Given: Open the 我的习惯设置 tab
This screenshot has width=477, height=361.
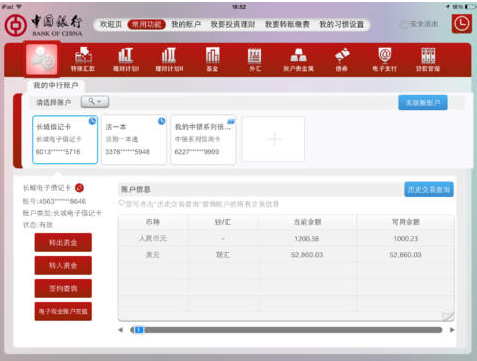Looking at the screenshot, I should coord(342,24).
